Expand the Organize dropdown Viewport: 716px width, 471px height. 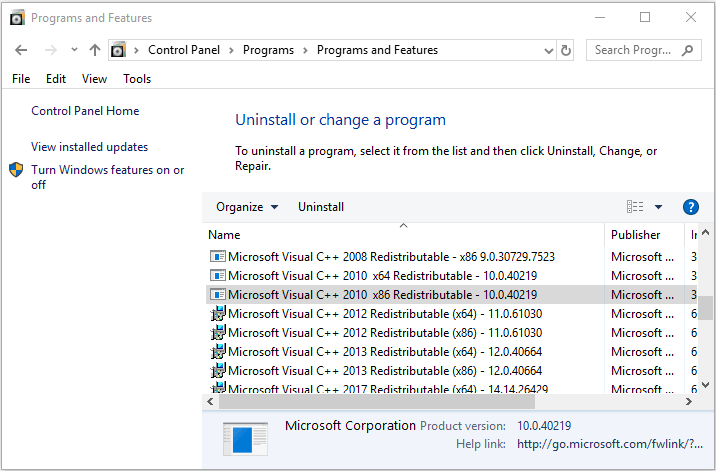247,207
